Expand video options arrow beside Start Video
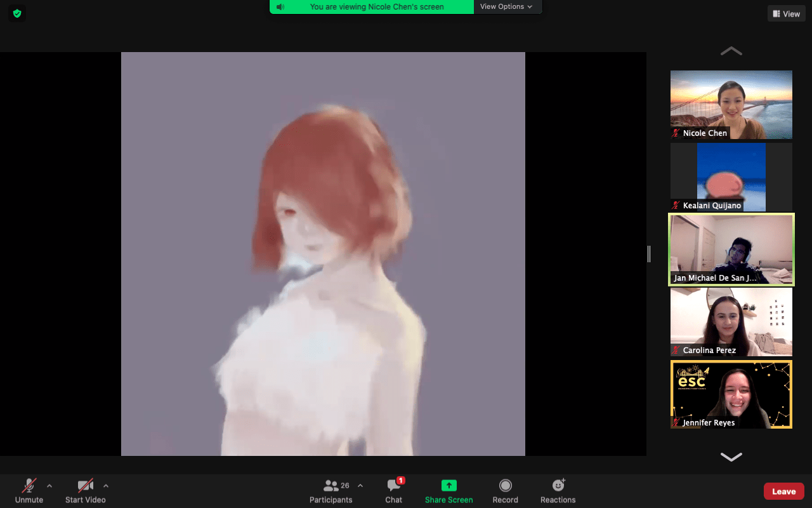Viewport: 812px width, 508px height. pyautogui.click(x=106, y=486)
